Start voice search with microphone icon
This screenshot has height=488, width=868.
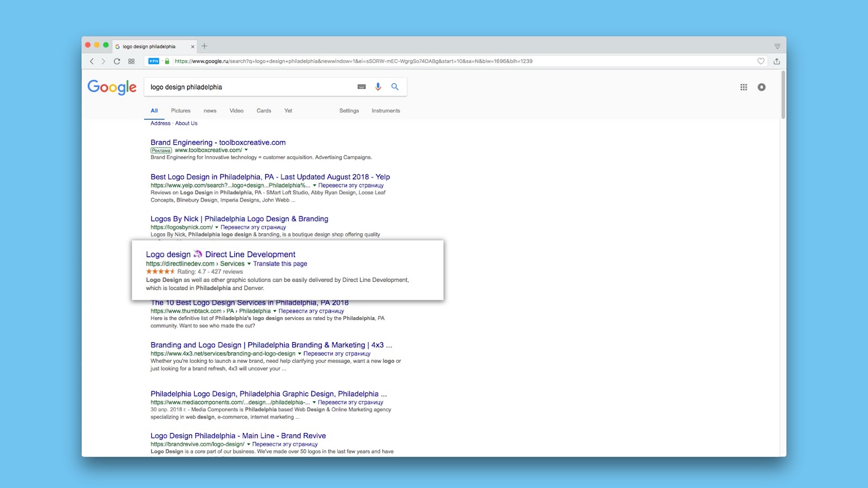pos(378,87)
